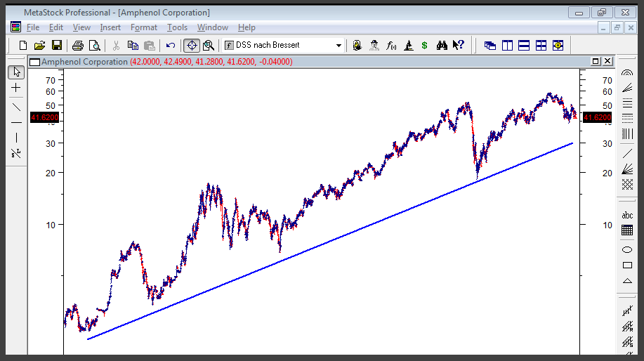
Task: Select the channel tool marked R
Action: [x=627, y=327]
